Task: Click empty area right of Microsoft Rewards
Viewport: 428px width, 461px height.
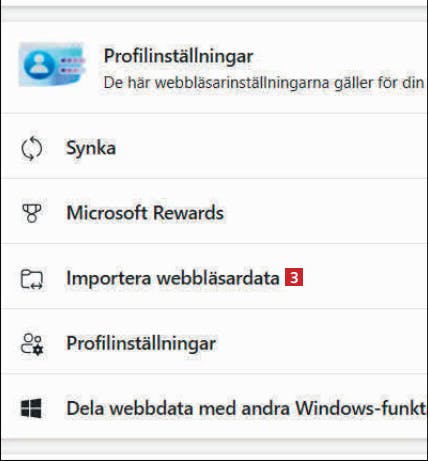Action: [325, 211]
